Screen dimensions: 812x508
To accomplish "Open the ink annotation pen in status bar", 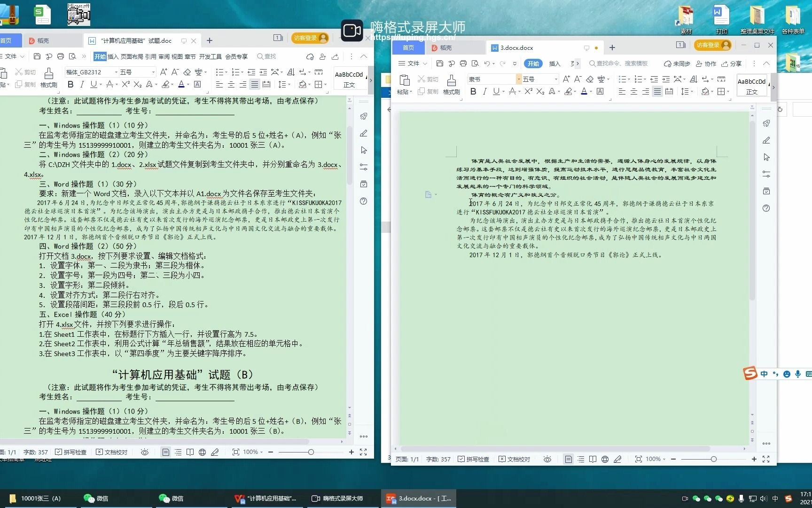I will click(x=618, y=459).
